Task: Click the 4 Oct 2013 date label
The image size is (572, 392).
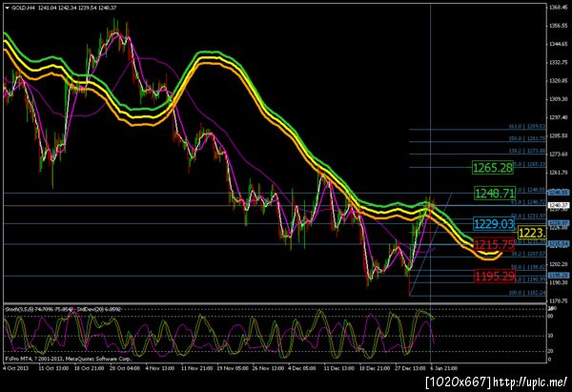Action: [14, 368]
